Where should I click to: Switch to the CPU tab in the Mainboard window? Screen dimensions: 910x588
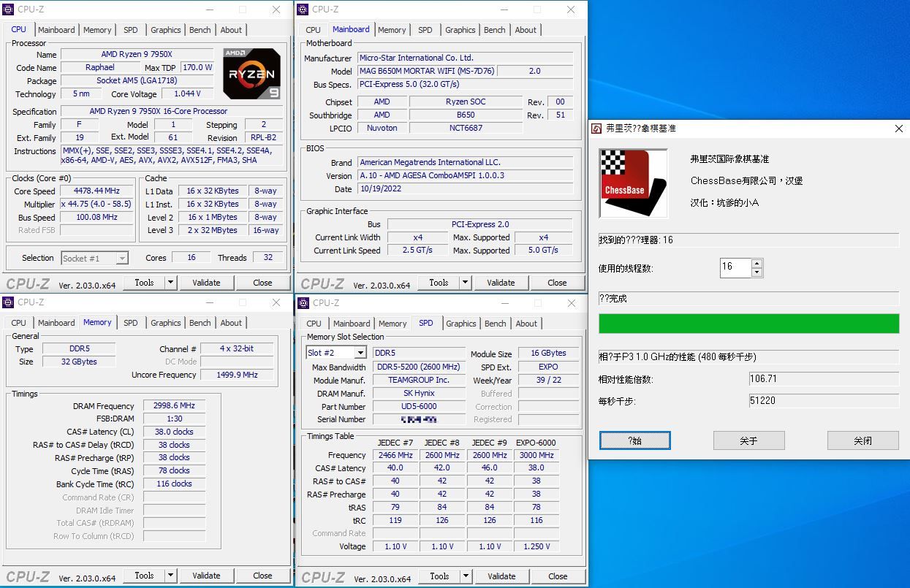(x=313, y=30)
